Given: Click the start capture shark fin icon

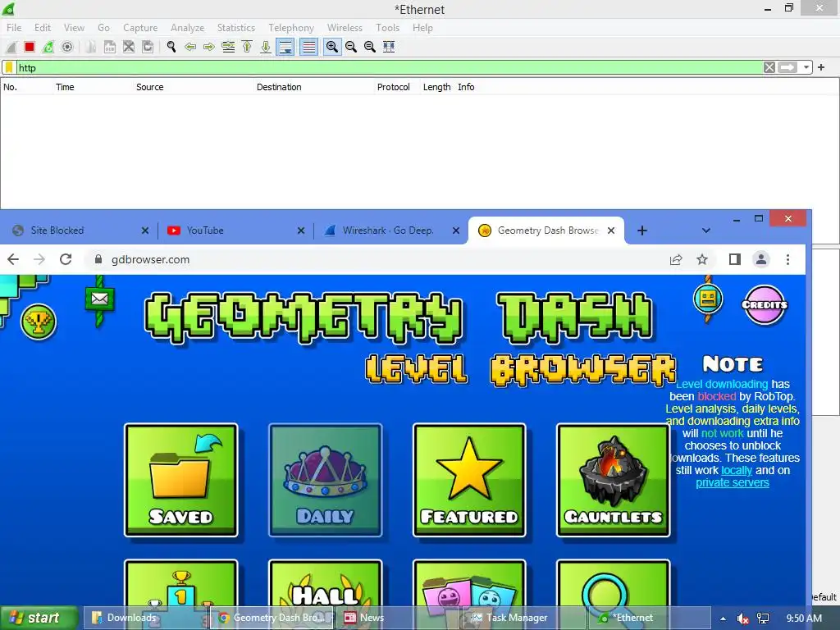Looking at the screenshot, I should pyautogui.click(x=11, y=47).
